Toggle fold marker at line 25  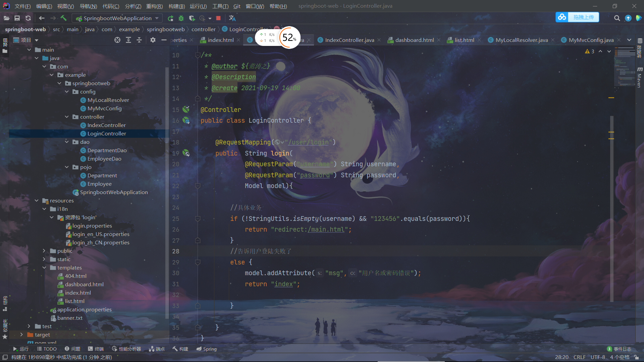198,219
